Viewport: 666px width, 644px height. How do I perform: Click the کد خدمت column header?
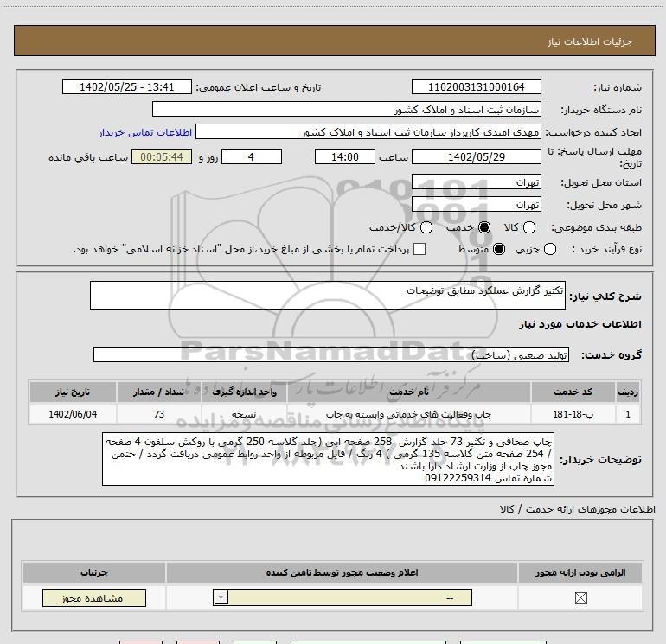click(573, 392)
